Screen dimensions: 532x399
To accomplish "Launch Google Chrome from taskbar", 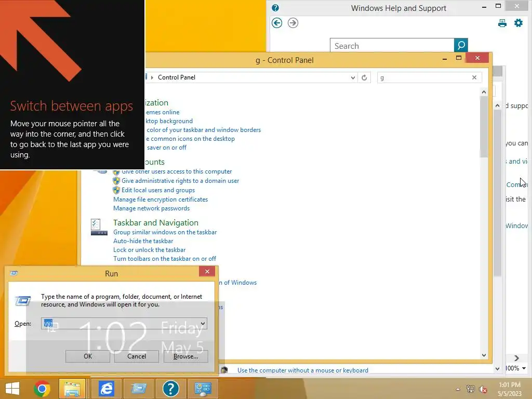I will 42,389.
